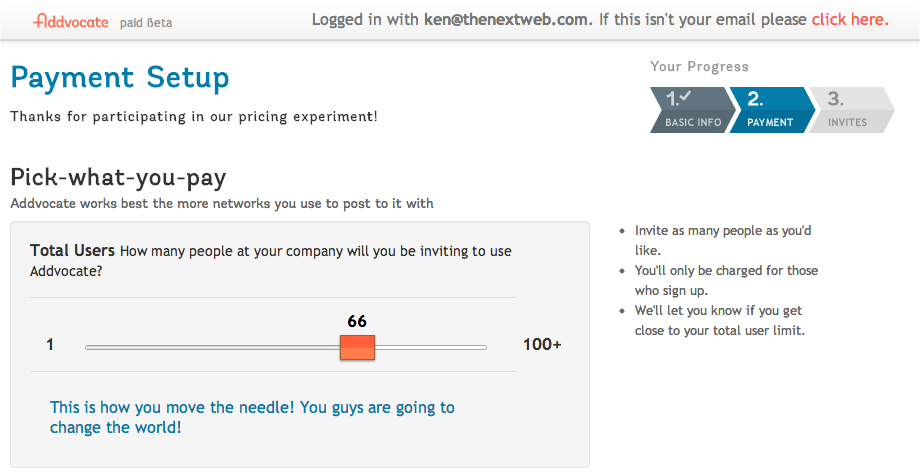
Task: Click the 100+ maximum label
Action: 542,344
